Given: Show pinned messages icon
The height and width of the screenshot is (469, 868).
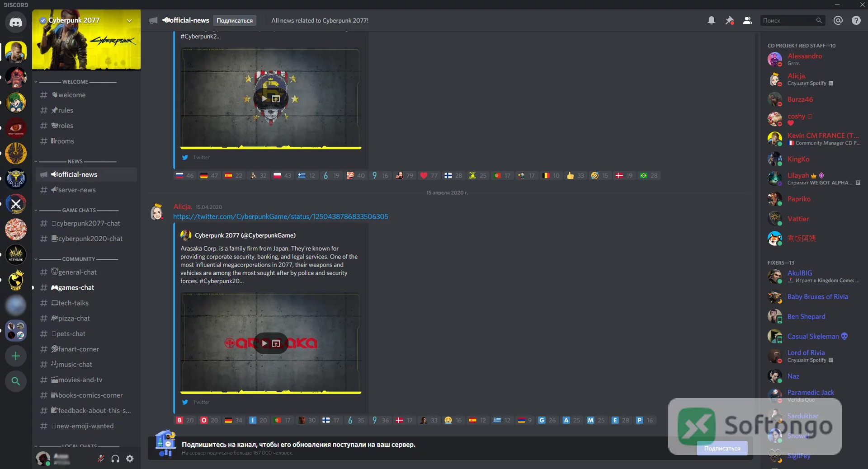Looking at the screenshot, I should tap(730, 20).
